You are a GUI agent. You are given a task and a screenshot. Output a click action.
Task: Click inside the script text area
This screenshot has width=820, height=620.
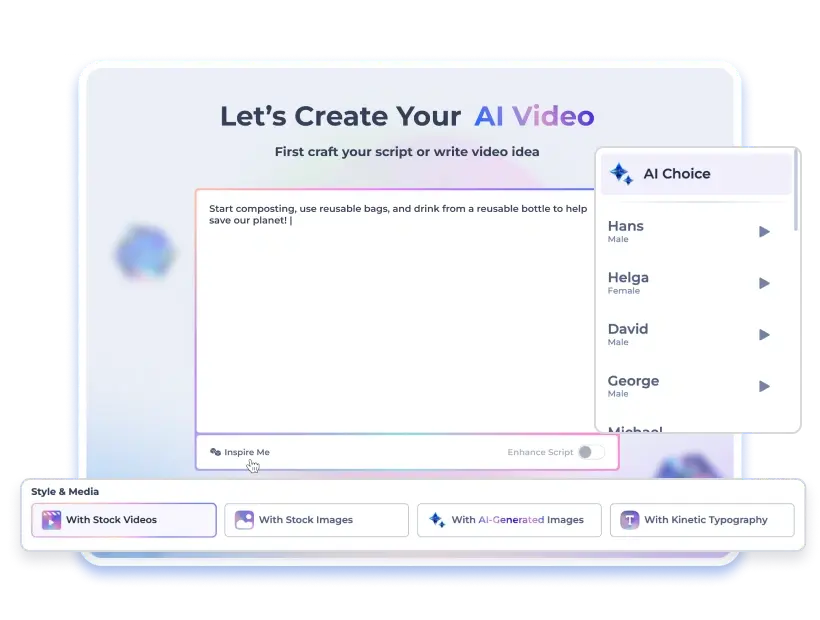click(x=395, y=320)
